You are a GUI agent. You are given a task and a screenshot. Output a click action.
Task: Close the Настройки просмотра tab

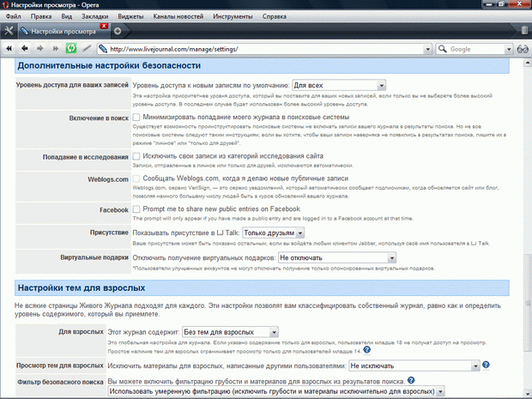(104, 26)
